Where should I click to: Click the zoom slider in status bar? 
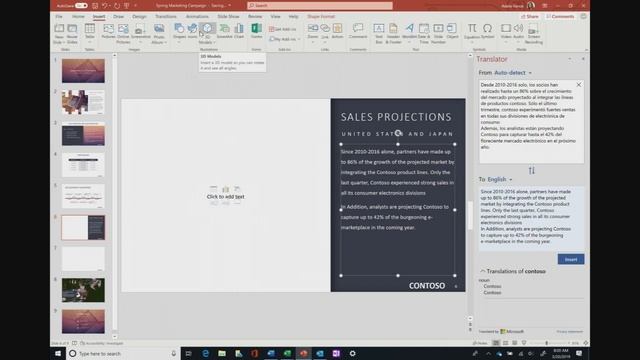pos(546,343)
